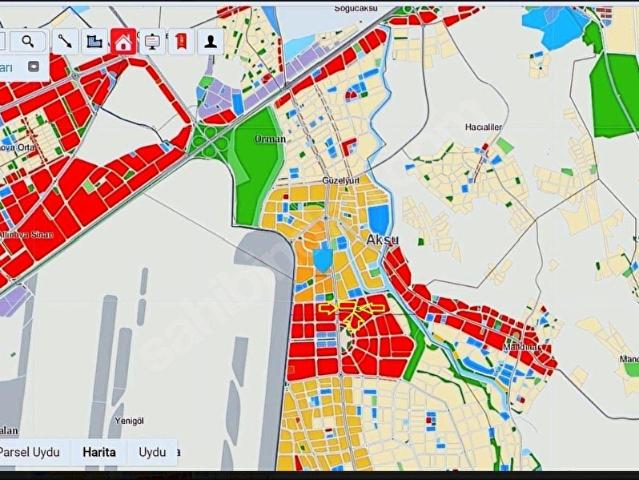This screenshot has width=639, height=480.
Task: Switch to Uydu satellite view
Action: [153, 452]
